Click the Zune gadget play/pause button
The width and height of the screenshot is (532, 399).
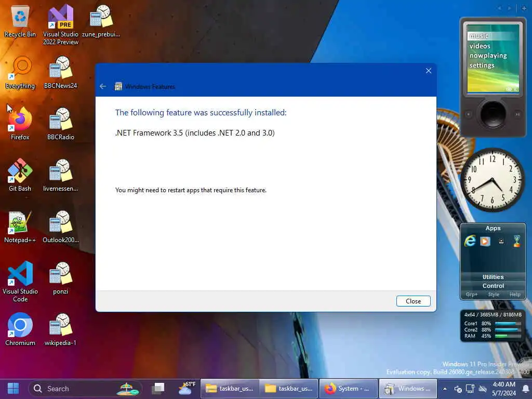pos(518,114)
